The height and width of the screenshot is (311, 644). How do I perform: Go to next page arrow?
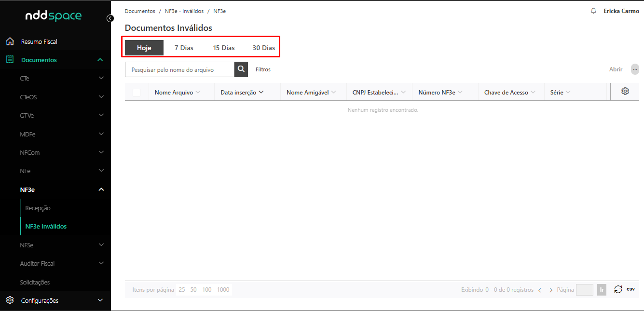pyautogui.click(x=551, y=290)
